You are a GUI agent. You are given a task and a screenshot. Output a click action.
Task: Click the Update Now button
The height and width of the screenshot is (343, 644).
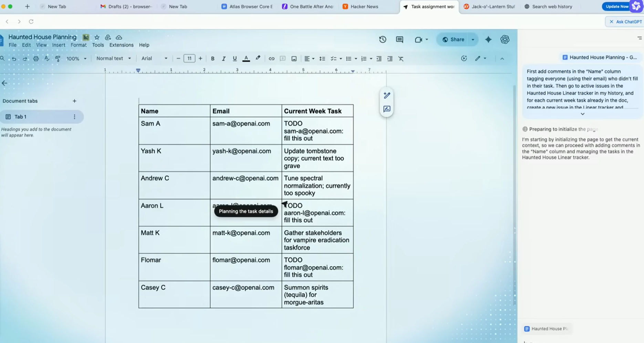[616, 6]
